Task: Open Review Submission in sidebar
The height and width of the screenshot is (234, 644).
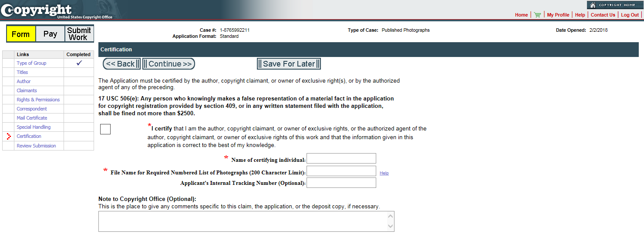Action: [x=36, y=146]
